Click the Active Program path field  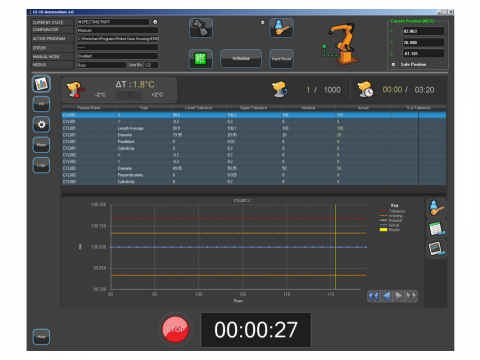117,39
